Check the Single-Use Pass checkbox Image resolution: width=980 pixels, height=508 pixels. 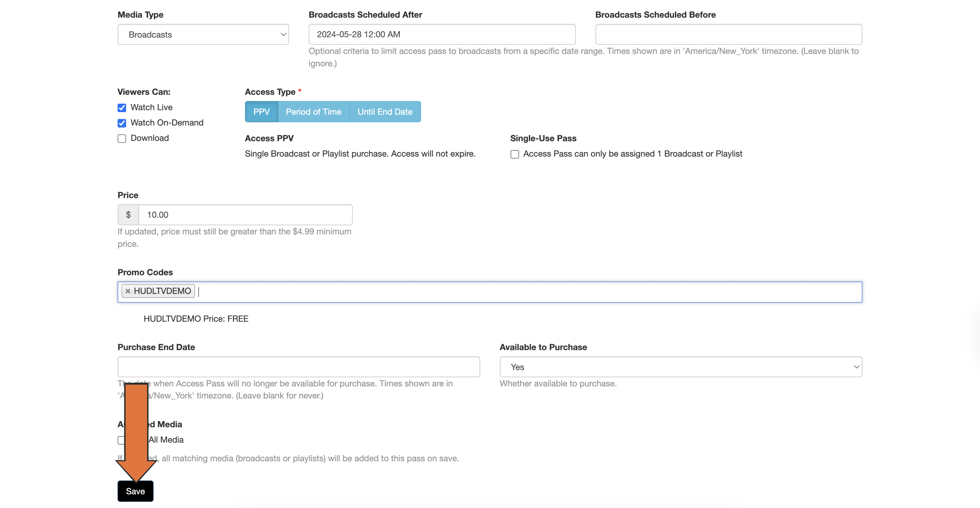514,154
